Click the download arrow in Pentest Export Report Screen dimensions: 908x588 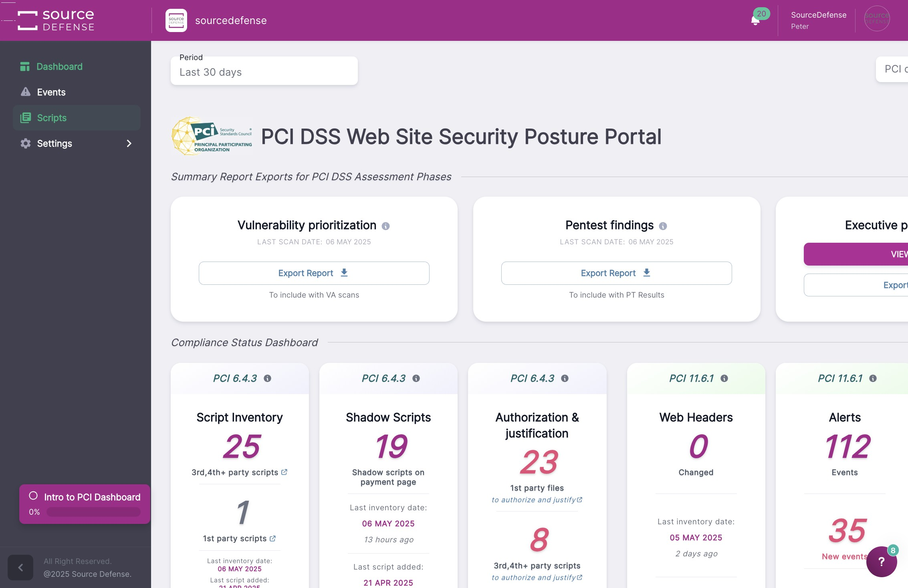pos(647,273)
